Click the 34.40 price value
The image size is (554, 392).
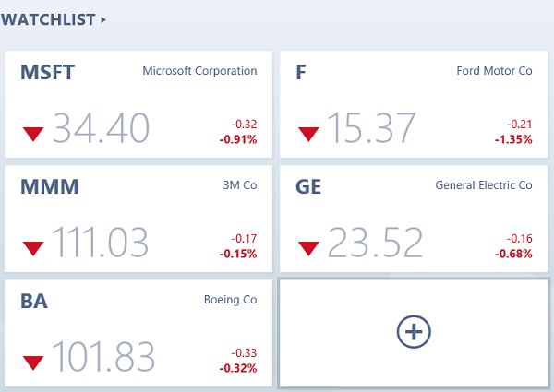(x=101, y=127)
